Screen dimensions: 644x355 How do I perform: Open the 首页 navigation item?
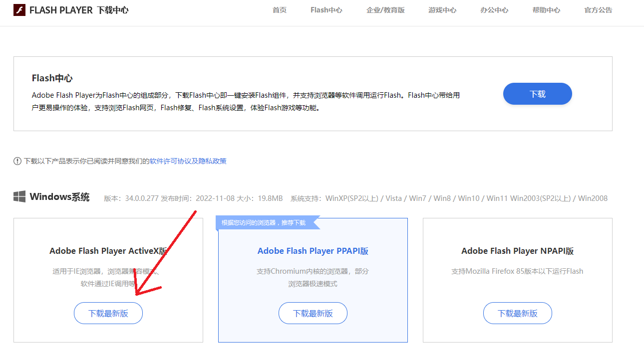click(280, 10)
